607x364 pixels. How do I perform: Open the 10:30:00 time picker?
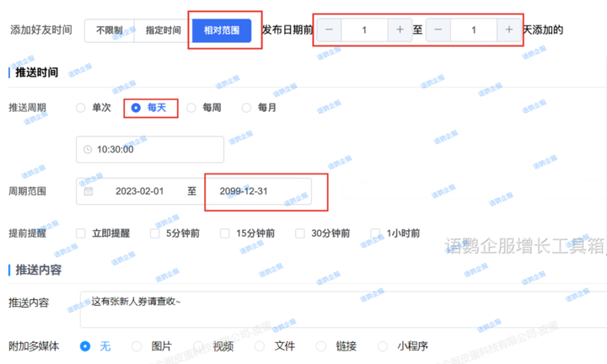tap(152, 149)
